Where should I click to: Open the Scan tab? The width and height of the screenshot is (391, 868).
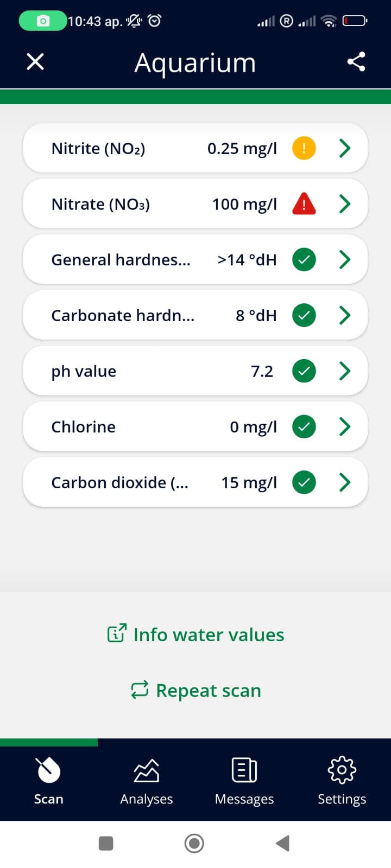click(49, 780)
